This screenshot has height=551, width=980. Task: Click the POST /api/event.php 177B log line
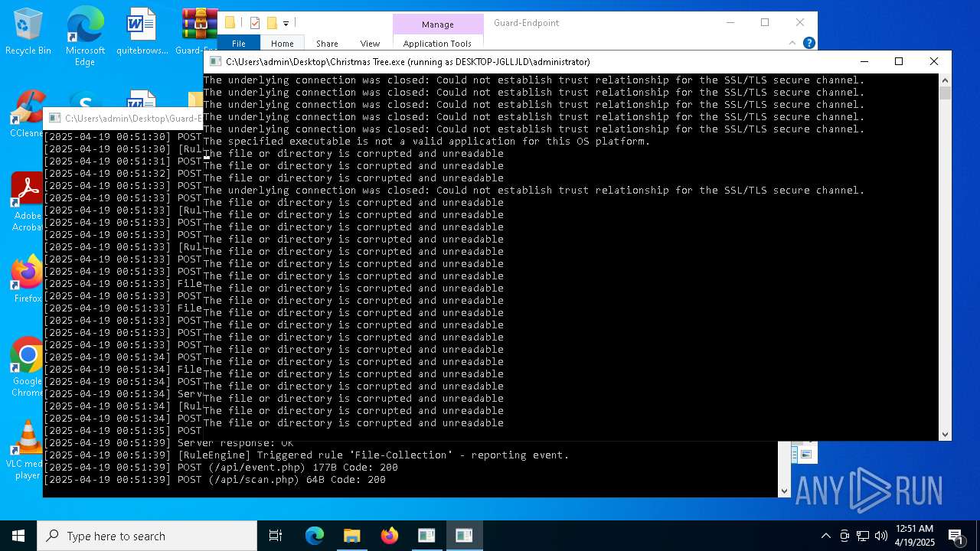[221, 468]
